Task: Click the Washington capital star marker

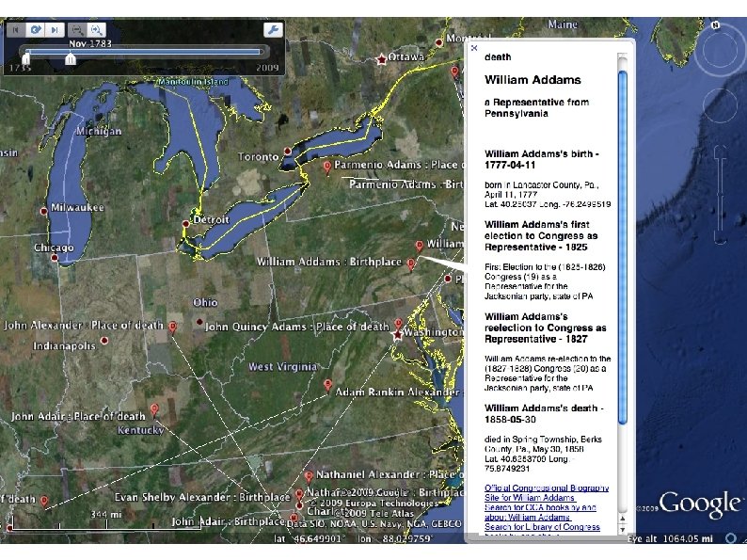Action: tap(397, 335)
